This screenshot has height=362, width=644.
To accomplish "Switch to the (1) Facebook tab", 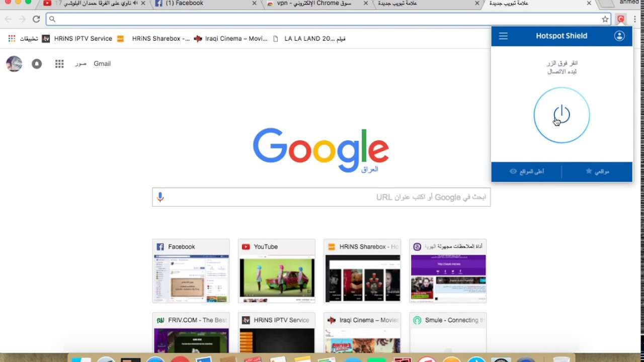I will pos(206,4).
